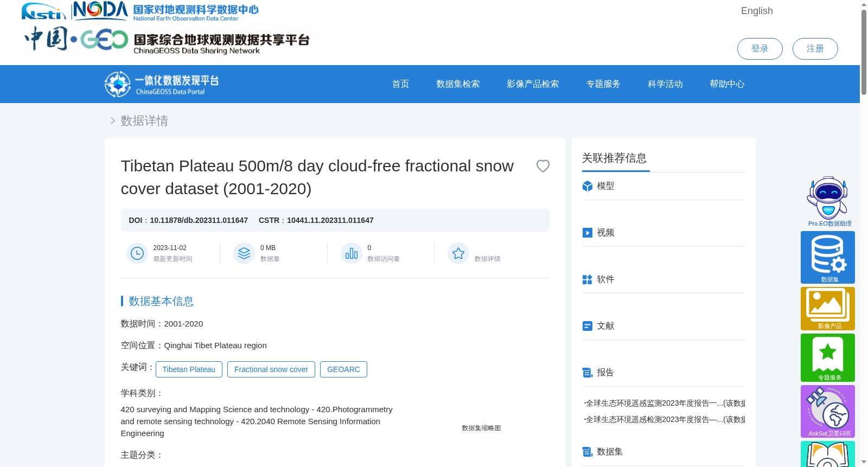The width and height of the screenshot is (868, 467).
Task: Open the 数据集 database sidebar shortcut
Action: point(828,257)
